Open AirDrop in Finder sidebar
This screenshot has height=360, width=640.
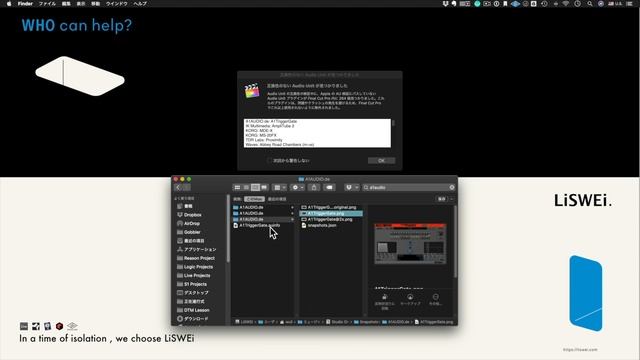tap(191, 223)
